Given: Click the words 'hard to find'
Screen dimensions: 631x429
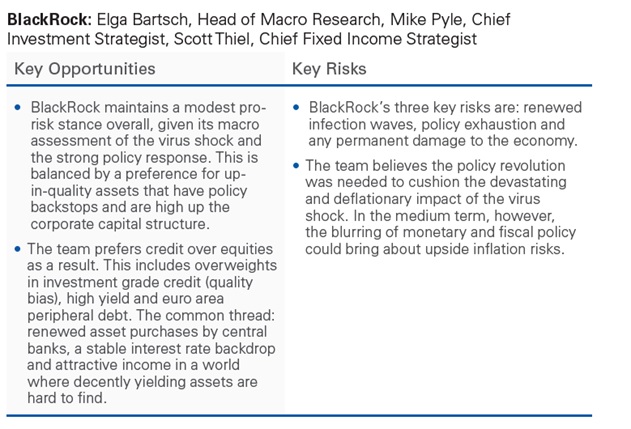Looking at the screenshot, I should [67, 398].
